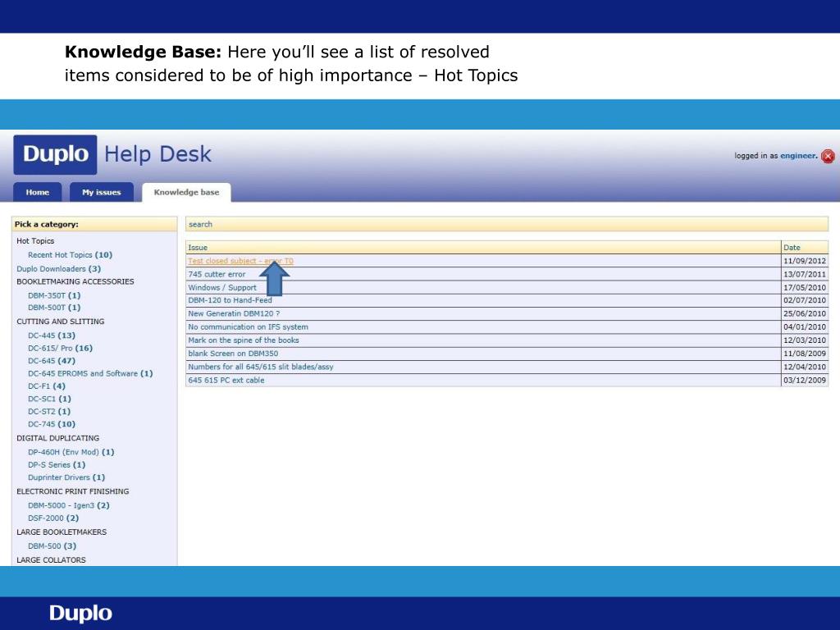Switch to the My issues tab

click(101, 192)
